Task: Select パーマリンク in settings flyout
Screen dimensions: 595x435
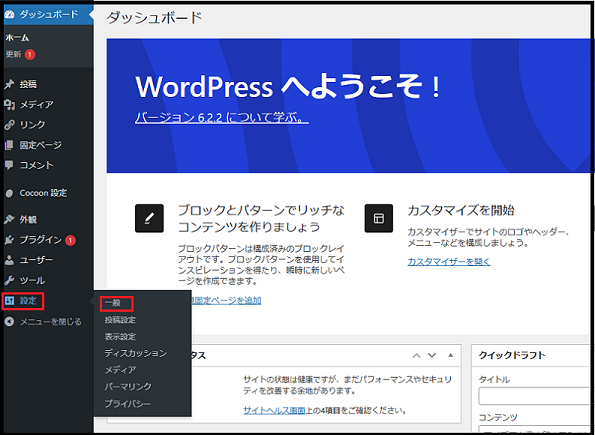Action: (x=128, y=386)
